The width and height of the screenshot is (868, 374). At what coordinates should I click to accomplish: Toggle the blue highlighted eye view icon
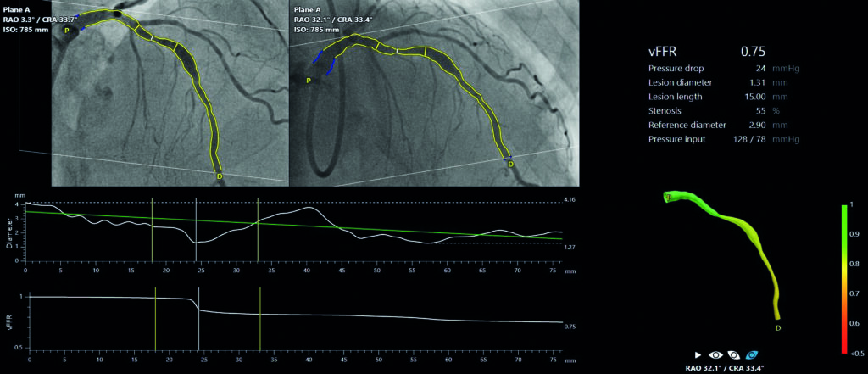(x=752, y=354)
